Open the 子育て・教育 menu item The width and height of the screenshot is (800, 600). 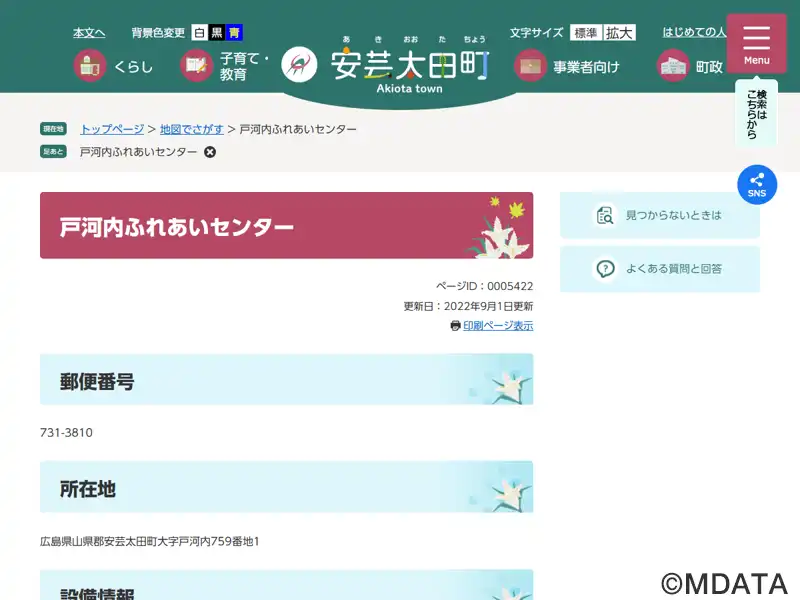click(225, 66)
